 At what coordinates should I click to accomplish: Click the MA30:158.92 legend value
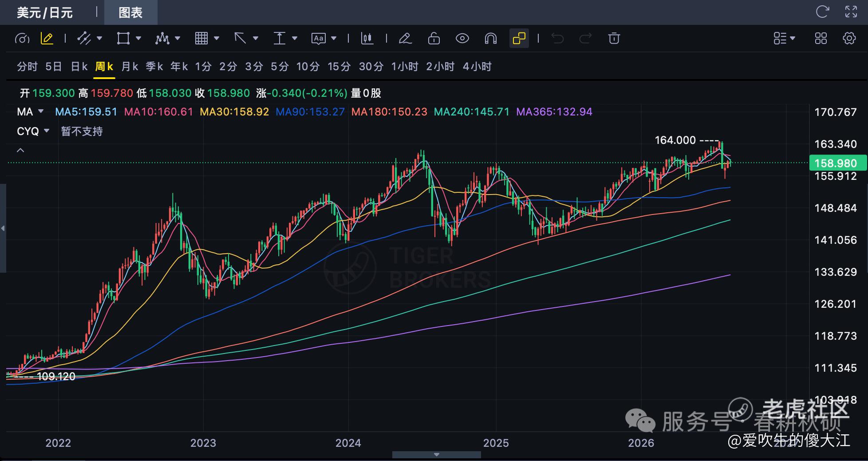(x=234, y=112)
